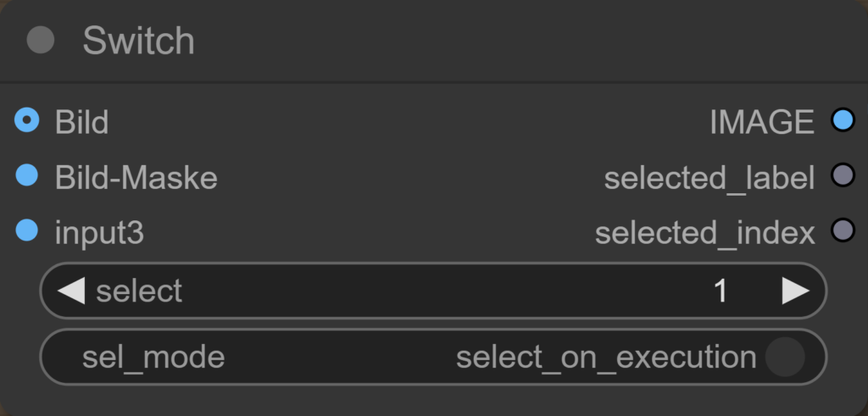Screen dimensions: 868x416
Task: Click the selected_label output socket dot
Action: [842, 176]
